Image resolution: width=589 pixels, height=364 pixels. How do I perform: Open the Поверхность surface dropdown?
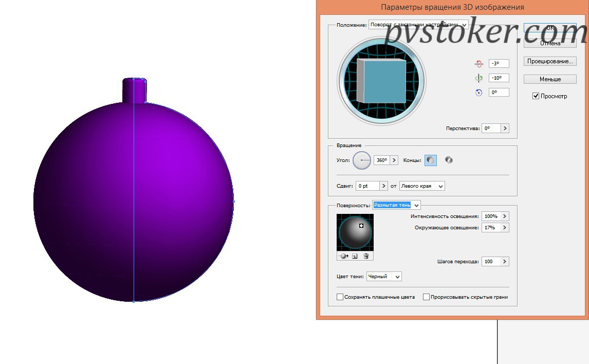(396, 205)
